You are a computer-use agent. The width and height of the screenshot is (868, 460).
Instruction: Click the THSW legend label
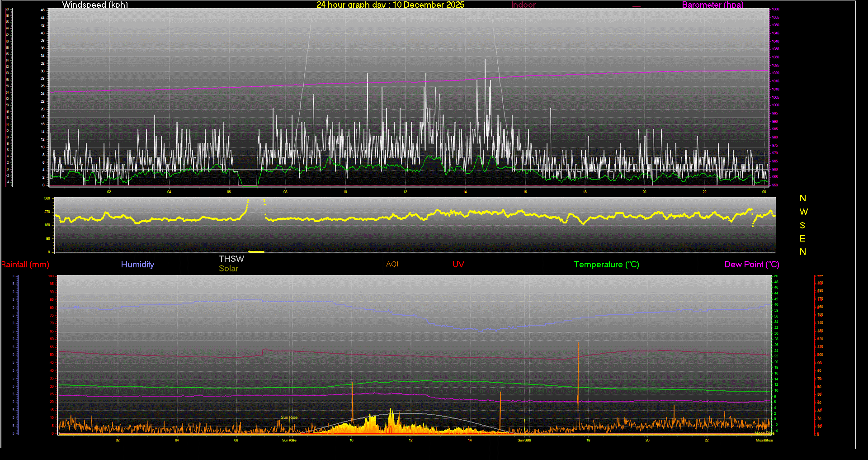(231, 259)
